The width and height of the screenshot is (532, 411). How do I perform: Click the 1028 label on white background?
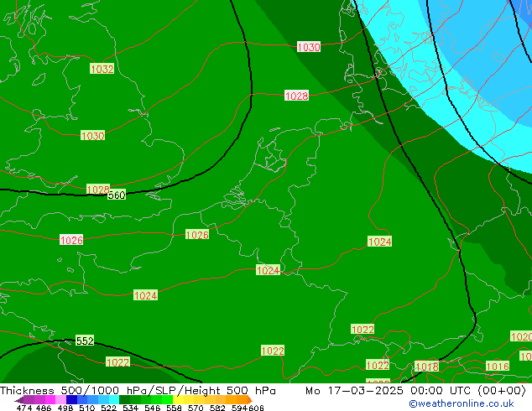tap(296, 96)
